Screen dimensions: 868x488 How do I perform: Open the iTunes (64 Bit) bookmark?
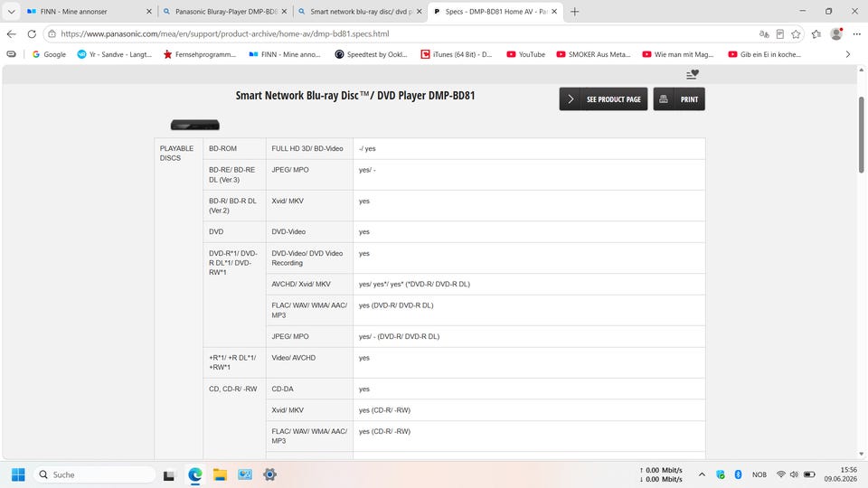point(457,54)
